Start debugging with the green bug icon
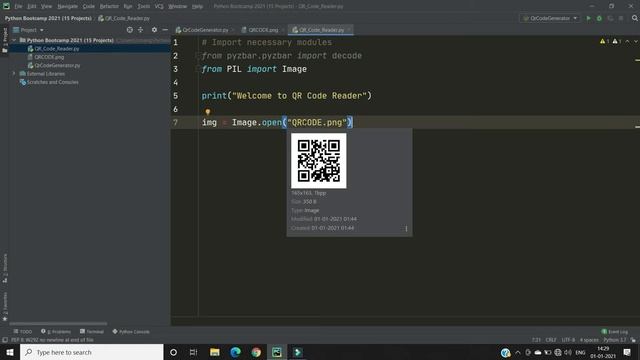Screen dimensions: 640x360 click(x=599, y=18)
